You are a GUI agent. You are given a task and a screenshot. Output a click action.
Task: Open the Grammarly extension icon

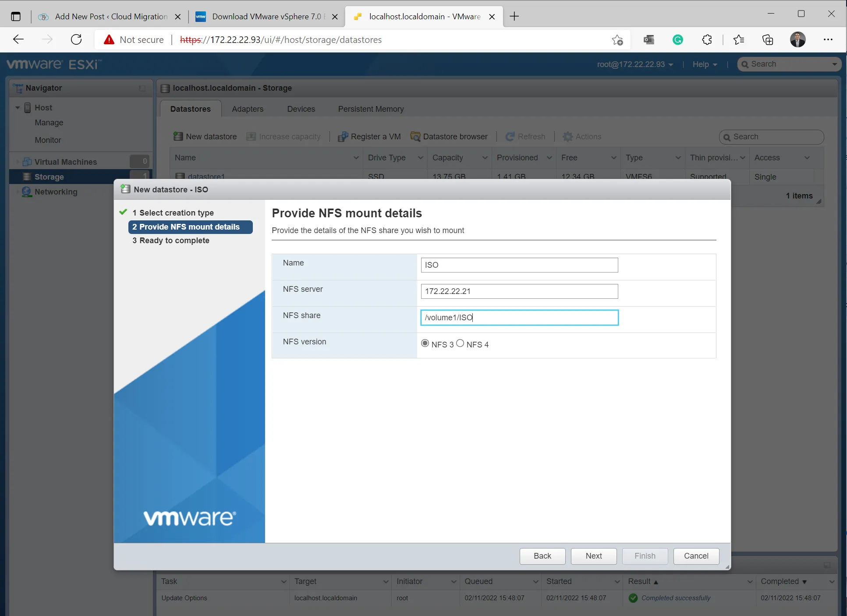pos(678,40)
